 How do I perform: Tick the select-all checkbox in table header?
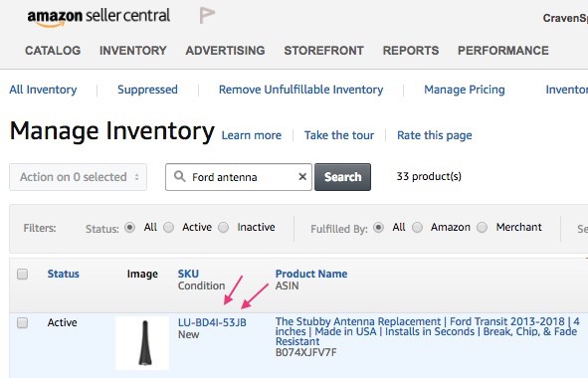click(23, 275)
